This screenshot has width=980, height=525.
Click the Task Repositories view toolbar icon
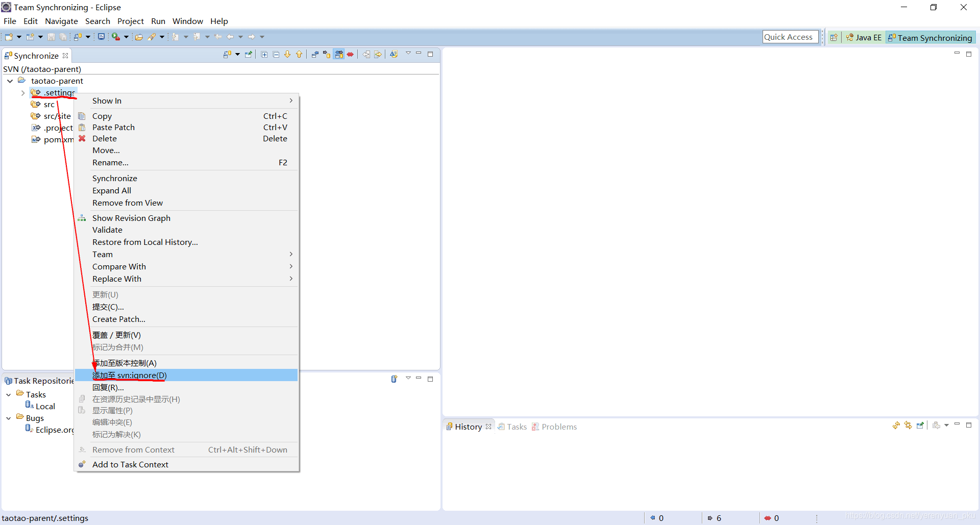[x=394, y=379]
